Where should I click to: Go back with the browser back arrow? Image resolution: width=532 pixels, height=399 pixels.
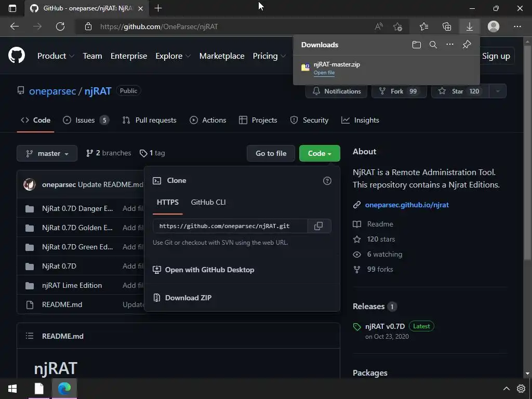15,26
